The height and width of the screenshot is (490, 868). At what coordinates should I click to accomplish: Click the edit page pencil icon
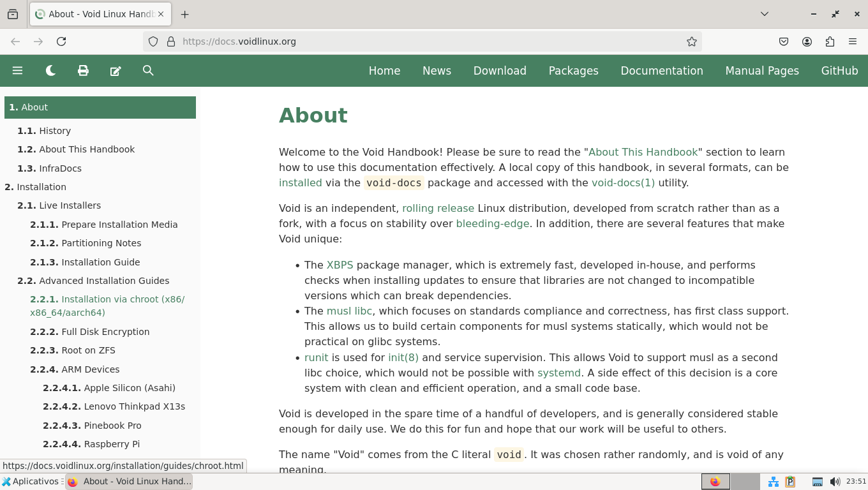116,71
